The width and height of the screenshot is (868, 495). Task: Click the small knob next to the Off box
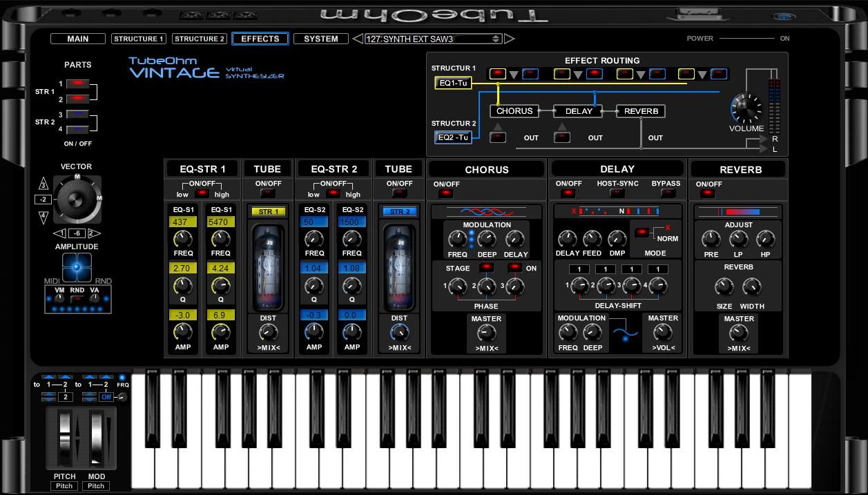[122, 397]
